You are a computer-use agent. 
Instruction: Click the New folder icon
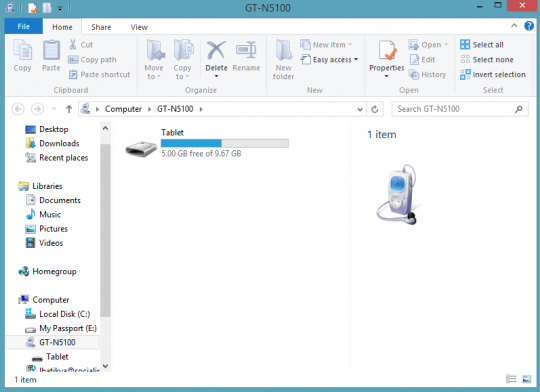(x=283, y=50)
